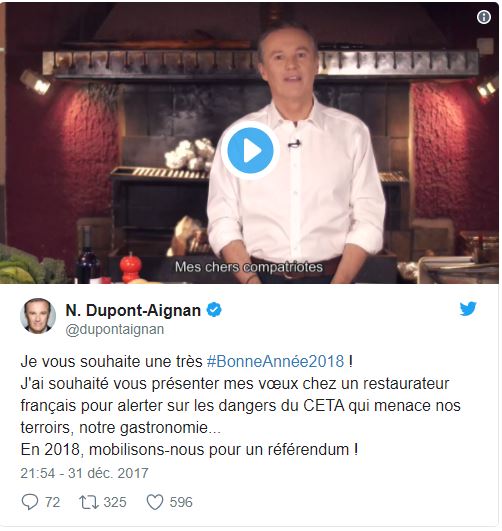Click the 'Mes chers compatriotes' video subtitle

pyautogui.click(x=249, y=267)
